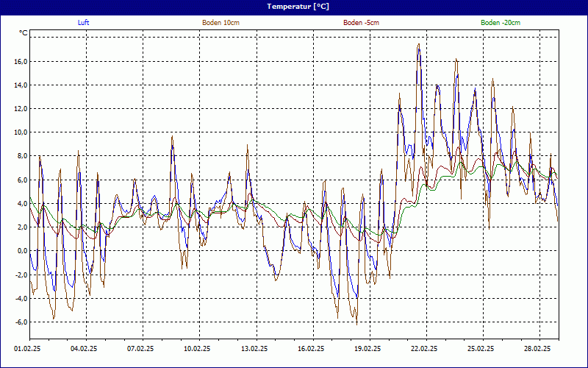
Task: Click the date label '16.02.25'
Action: click(311, 349)
